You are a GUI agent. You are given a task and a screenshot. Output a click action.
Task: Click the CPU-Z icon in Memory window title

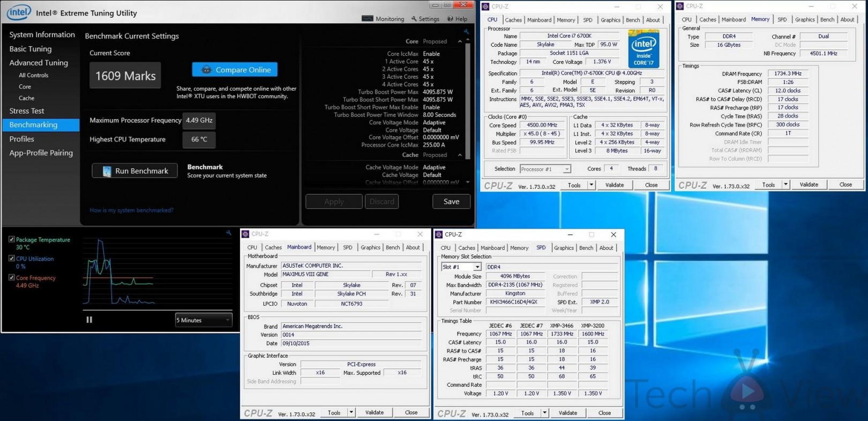[x=680, y=6]
